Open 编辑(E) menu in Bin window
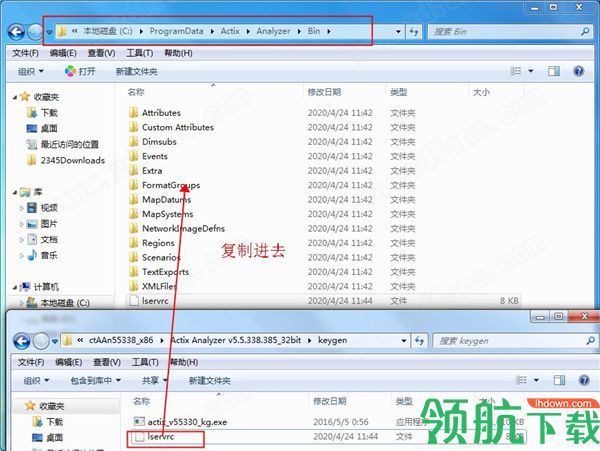This screenshot has width=600, height=451. coord(63,53)
